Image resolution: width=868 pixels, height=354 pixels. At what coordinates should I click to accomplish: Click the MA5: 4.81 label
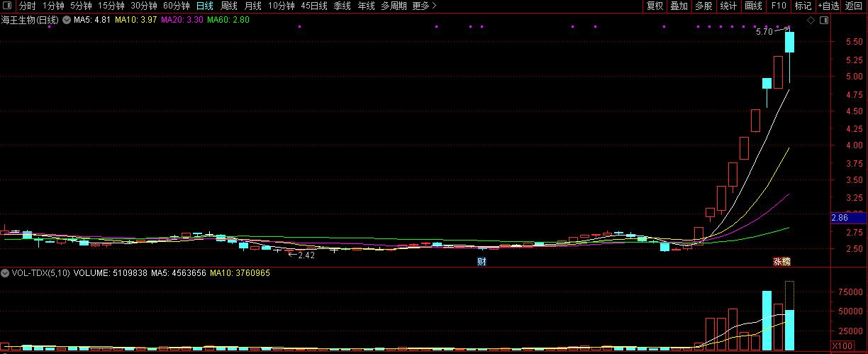(92, 20)
